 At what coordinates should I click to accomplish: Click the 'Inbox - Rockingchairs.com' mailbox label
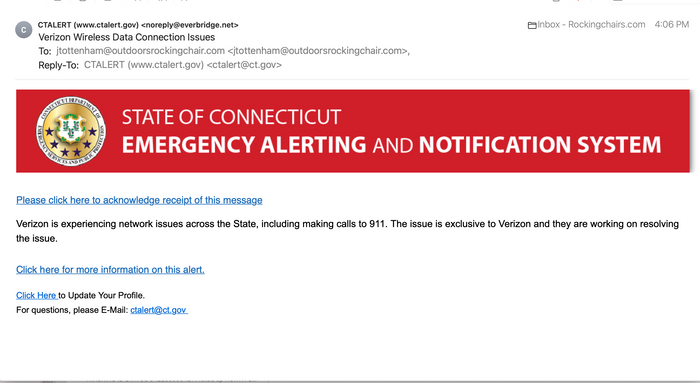tap(591, 25)
